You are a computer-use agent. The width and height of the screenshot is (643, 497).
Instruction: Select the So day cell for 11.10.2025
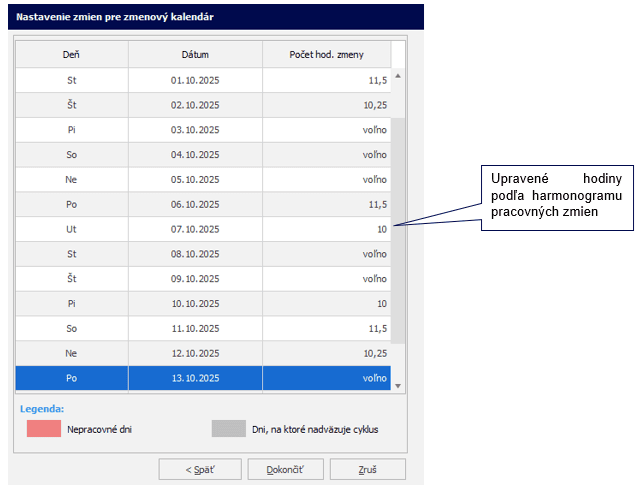coord(71,329)
